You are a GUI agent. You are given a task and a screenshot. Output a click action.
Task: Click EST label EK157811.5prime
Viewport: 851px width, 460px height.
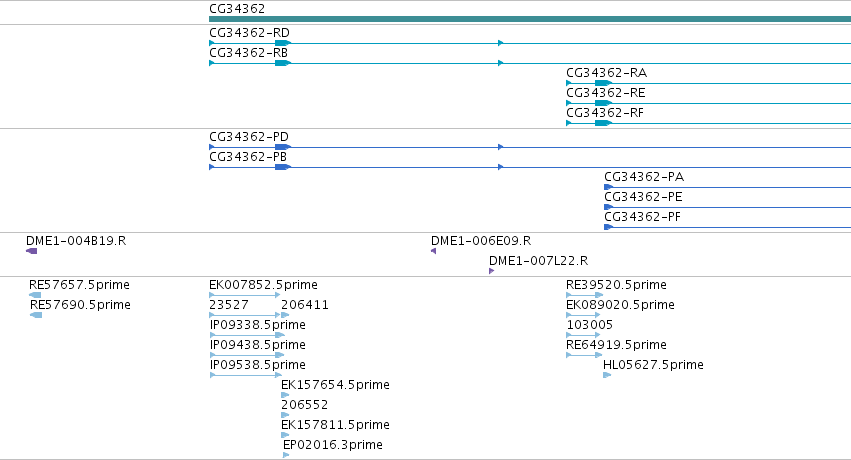click(335, 425)
